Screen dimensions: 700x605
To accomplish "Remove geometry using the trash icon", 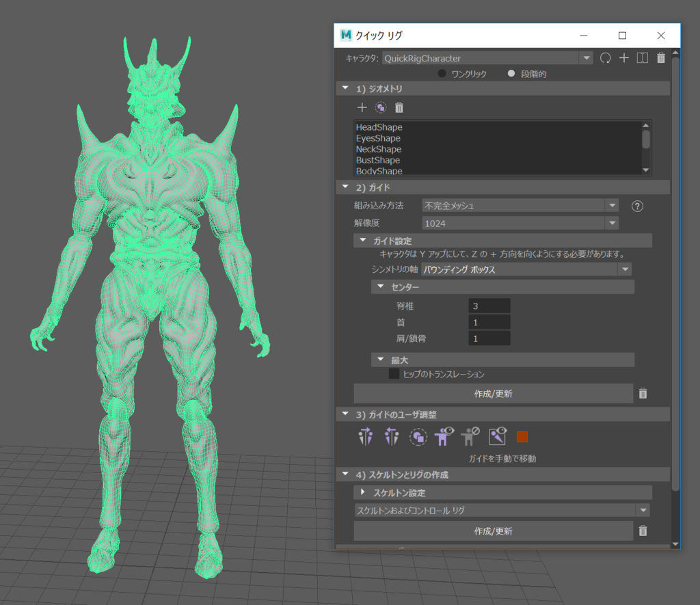I will (399, 107).
